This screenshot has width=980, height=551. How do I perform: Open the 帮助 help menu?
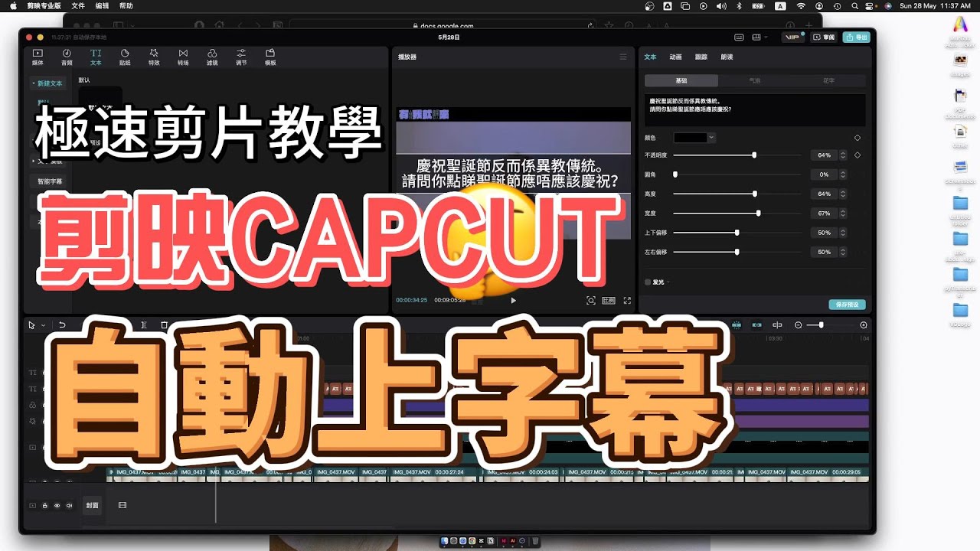126,5
